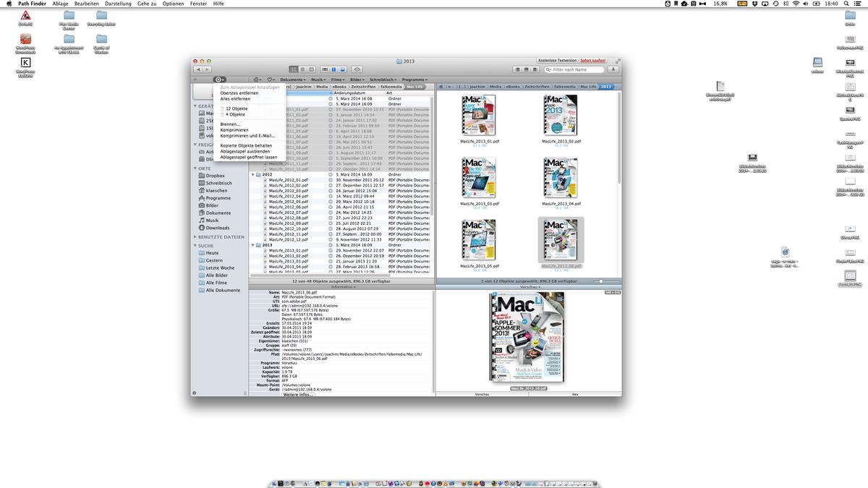Expand the Schreibtisch favorites dropdown
The height and width of the screenshot is (488, 868).
[383, 80]
